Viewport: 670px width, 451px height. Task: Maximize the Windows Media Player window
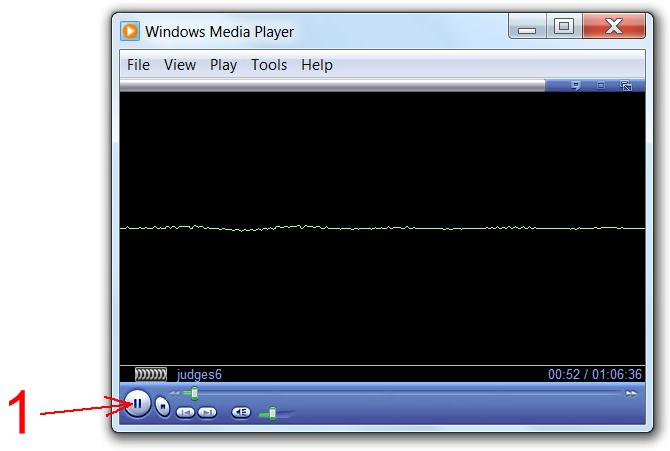564,27
